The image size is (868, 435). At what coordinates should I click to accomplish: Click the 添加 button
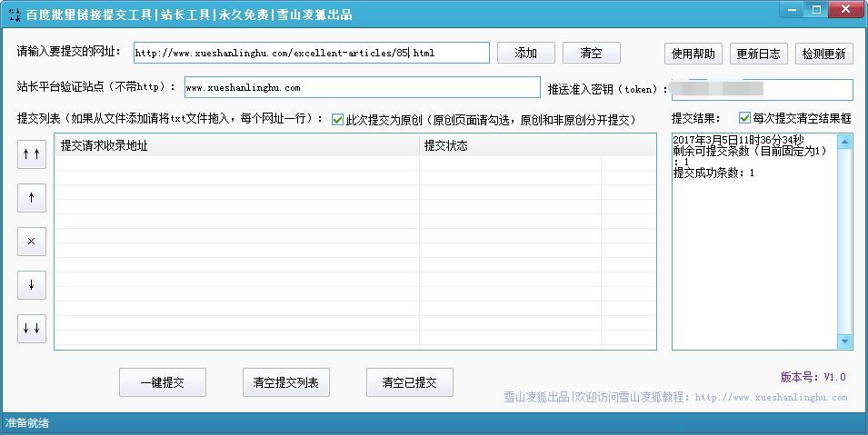tap(526, 54)
